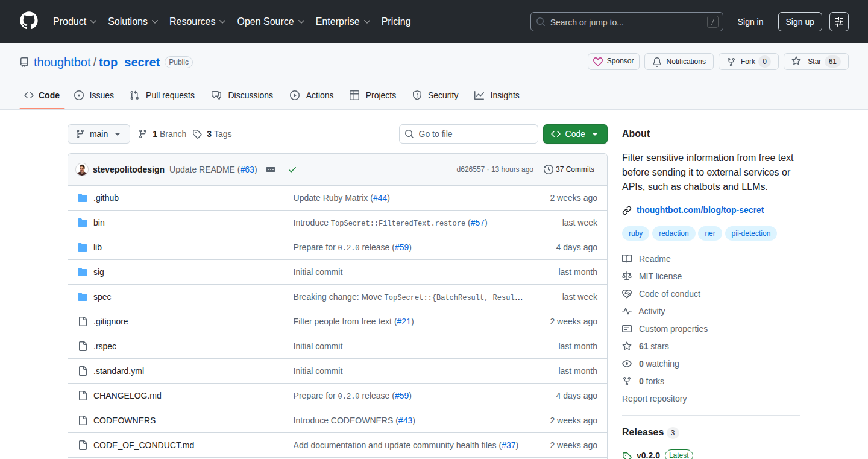Open the Actions tab
This screenshot has width=868, height=459.
point(312,95)
